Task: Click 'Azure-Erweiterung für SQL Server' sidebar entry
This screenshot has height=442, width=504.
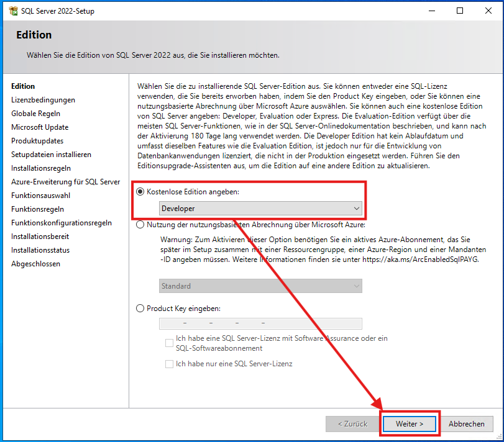Action: pos(66,181)
